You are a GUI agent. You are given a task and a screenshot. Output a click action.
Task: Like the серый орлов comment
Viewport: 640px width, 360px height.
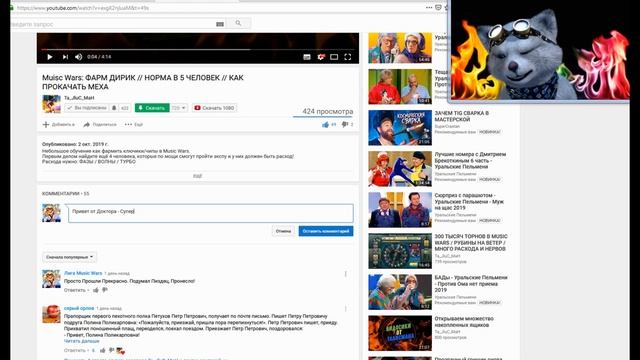102,350
